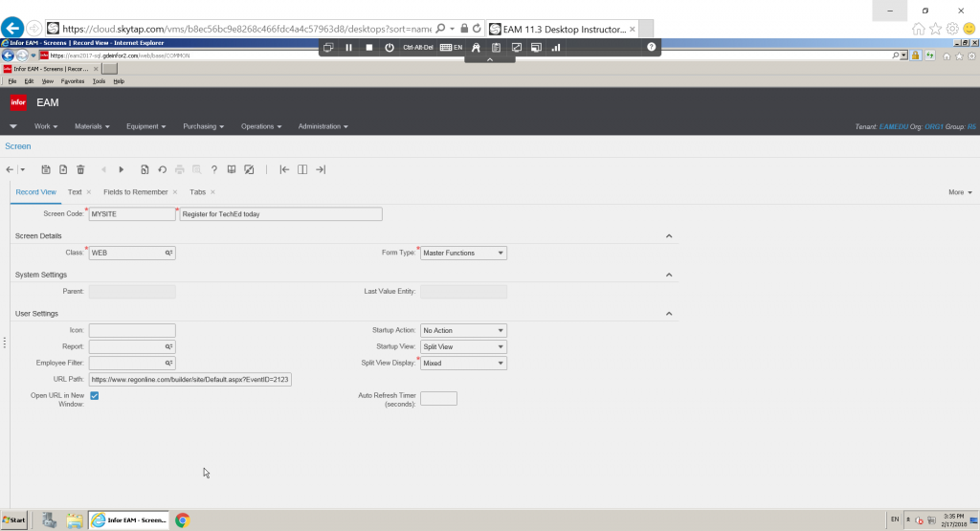
Task: Open Chrome from the taskbar
Action: (x=183, y=520)
